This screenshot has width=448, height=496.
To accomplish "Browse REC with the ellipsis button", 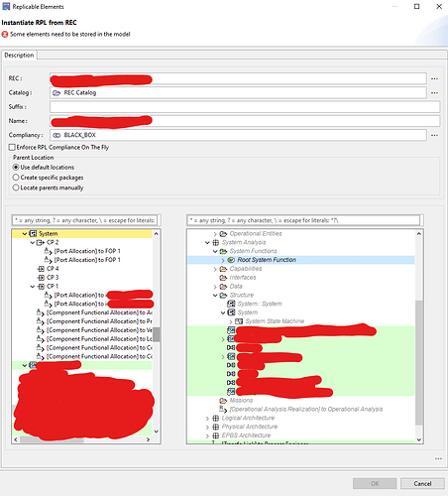I will 434,78.
